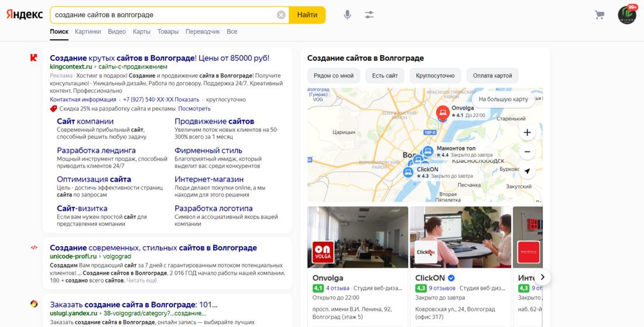
Task: Open На большую карту button
Action: (503, 99)
